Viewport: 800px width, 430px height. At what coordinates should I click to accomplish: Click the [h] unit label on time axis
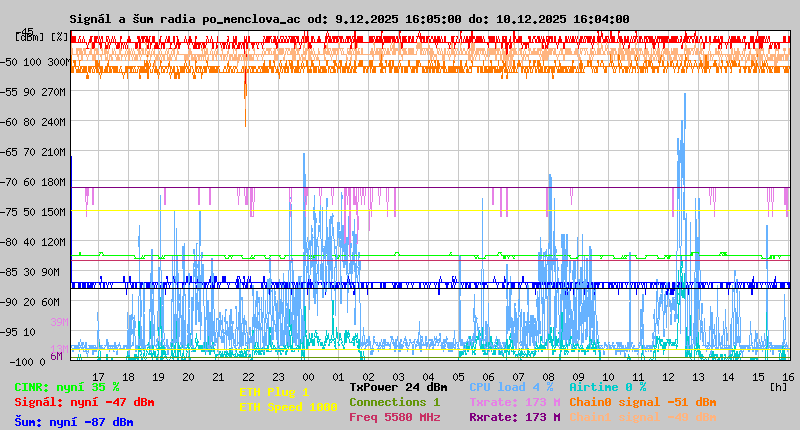pyautogui.click(x=778, y=385)
